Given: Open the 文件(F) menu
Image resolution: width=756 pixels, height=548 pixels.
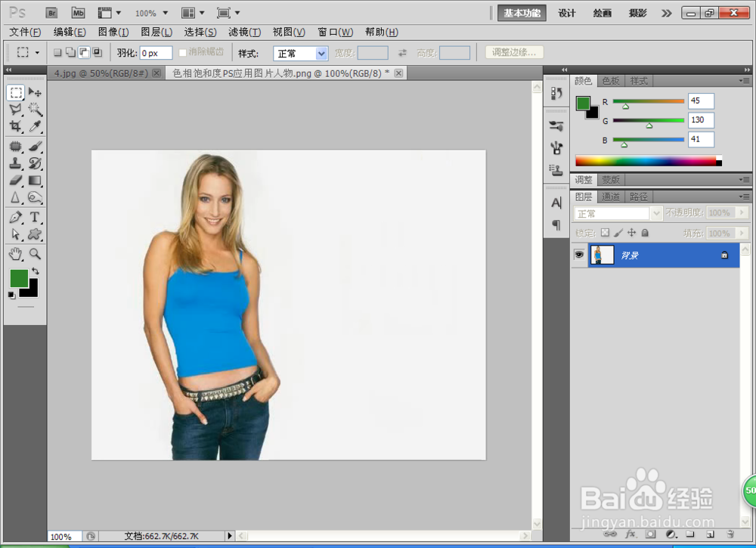Looking at the screenshot, I should tap(25, 32).
